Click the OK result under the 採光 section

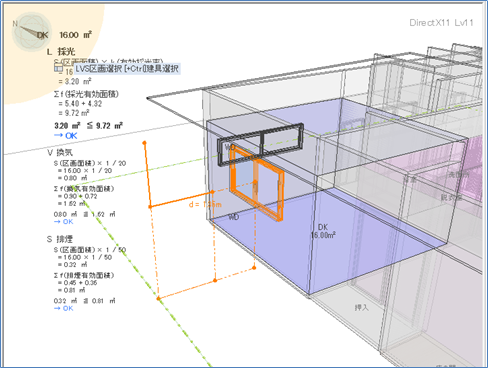(65, 135)
